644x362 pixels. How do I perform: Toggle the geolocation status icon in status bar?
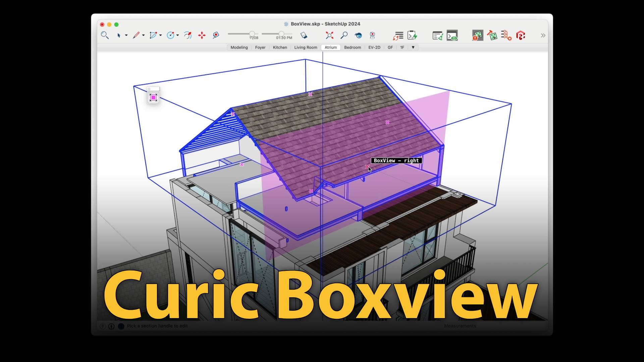click(103, 326)
